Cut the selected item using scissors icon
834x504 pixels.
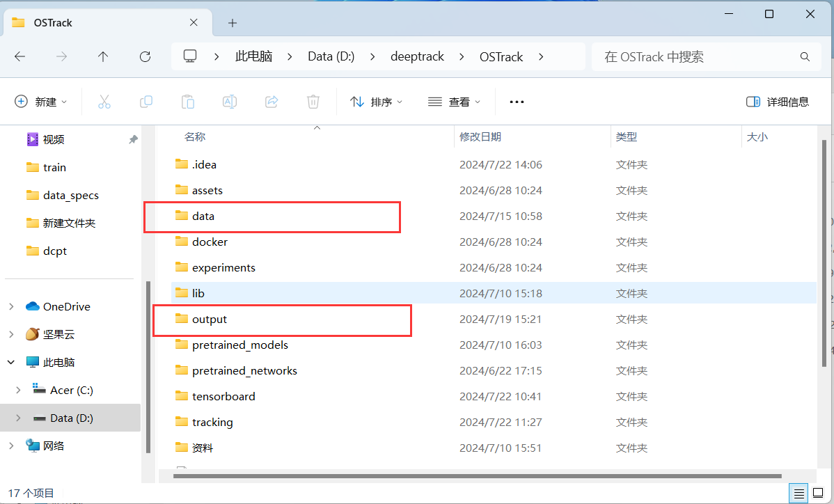104,102
